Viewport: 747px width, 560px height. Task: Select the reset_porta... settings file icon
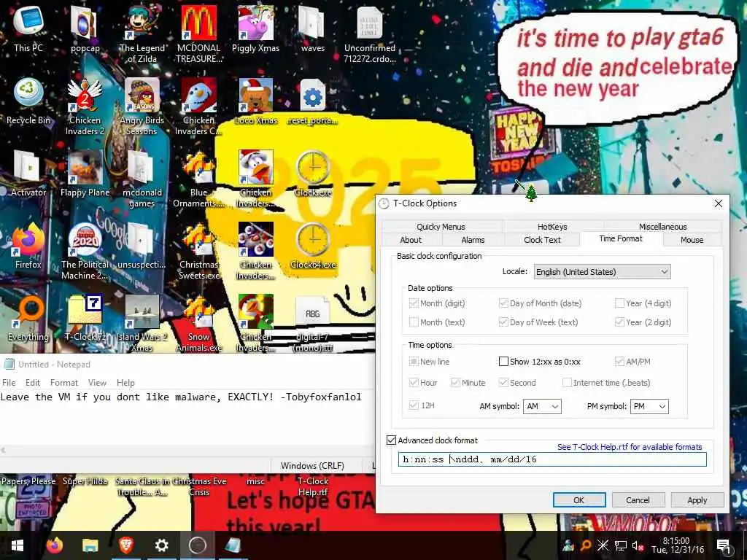tap(312, 101)
